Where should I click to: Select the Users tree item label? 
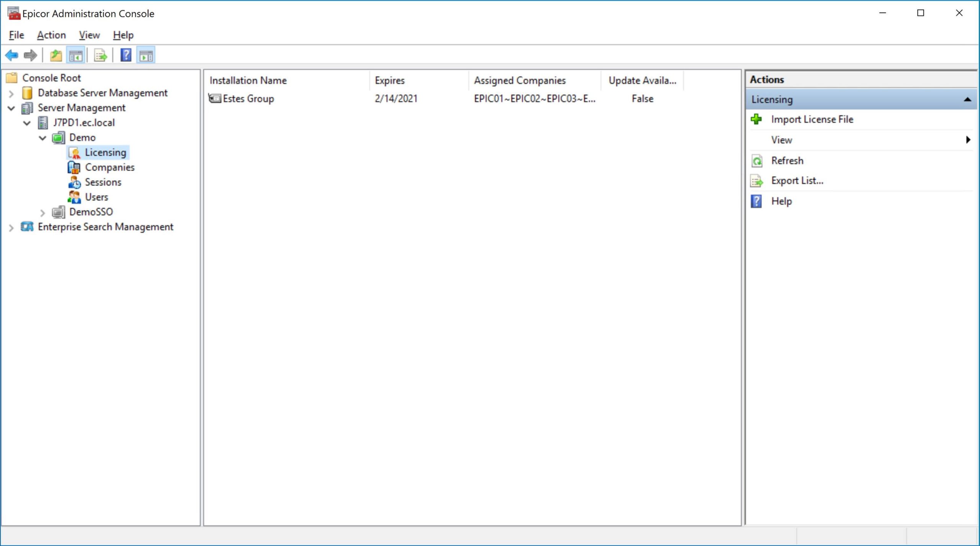(x=96, y=197)
